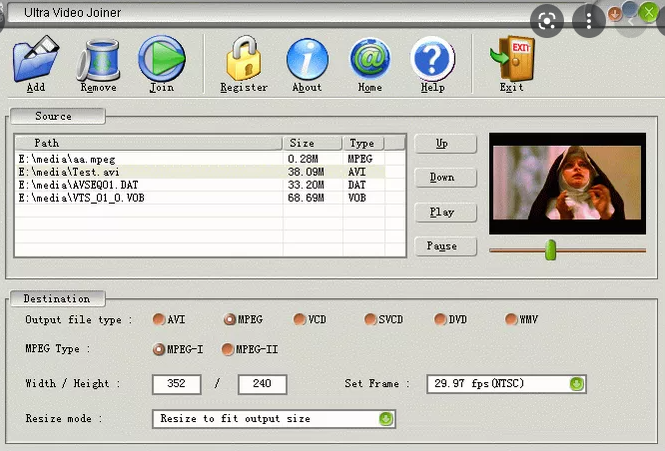Select row E:\media\aa.mpeg
Image resolution: width=665 pixels, height=451 pixels.
210,159
